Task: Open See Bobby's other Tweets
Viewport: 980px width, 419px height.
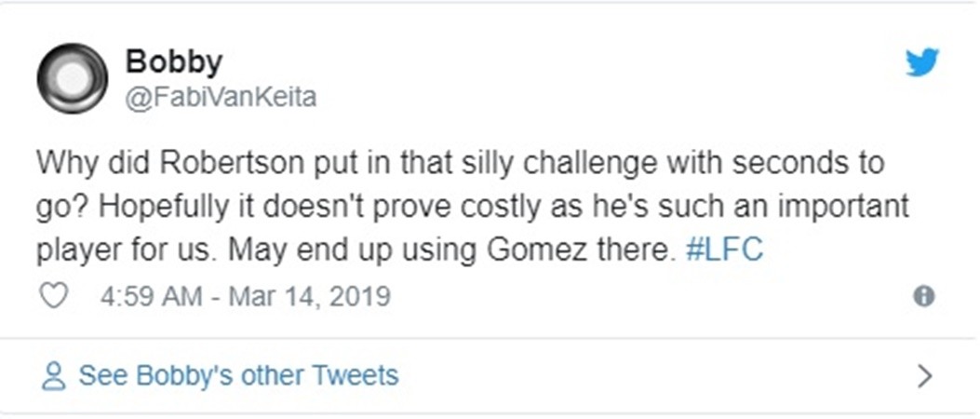Action: point(238,376)
